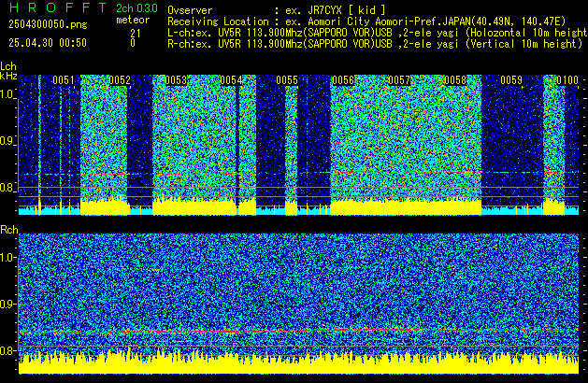Click the 'meteor' label

[133, 20]
